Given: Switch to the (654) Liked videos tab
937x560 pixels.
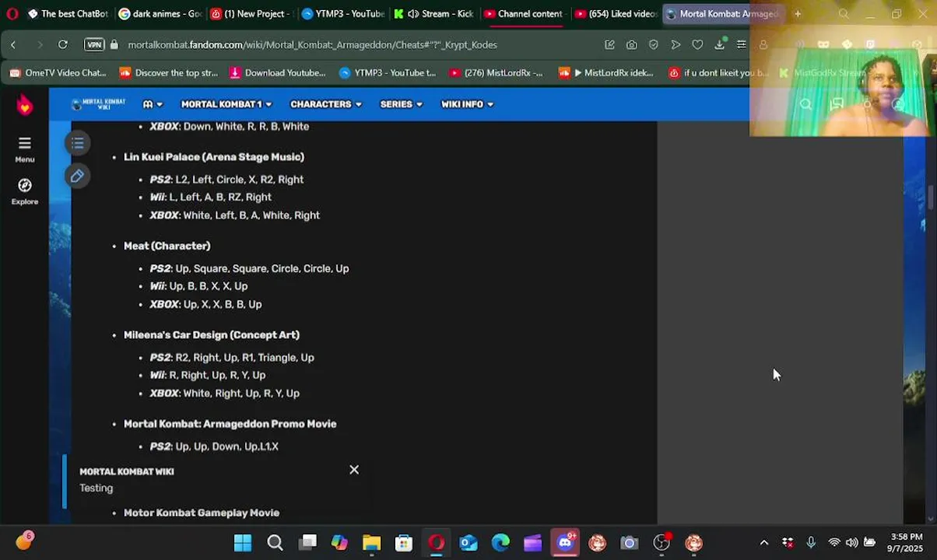Looking at the screenshot, I should point(616,14).
